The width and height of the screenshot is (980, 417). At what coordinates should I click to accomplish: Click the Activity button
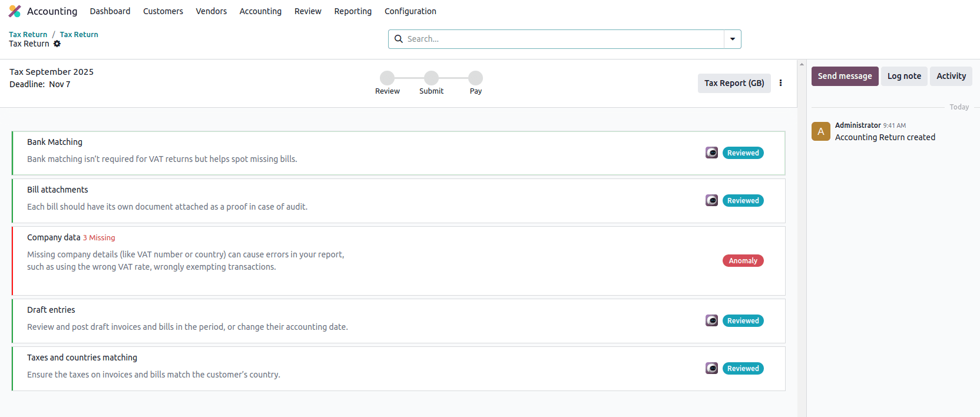pyautogui.click(x=951, y=76)
